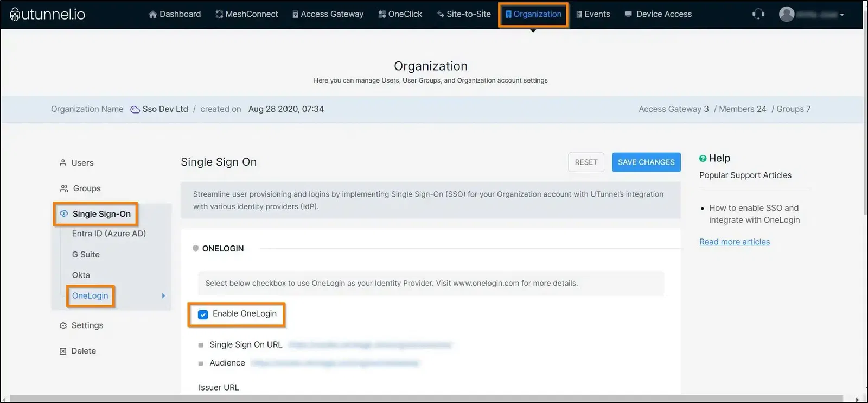Select OneLogin in the sidebar
This screenshot has height=403, width=868.
[90, 296]
